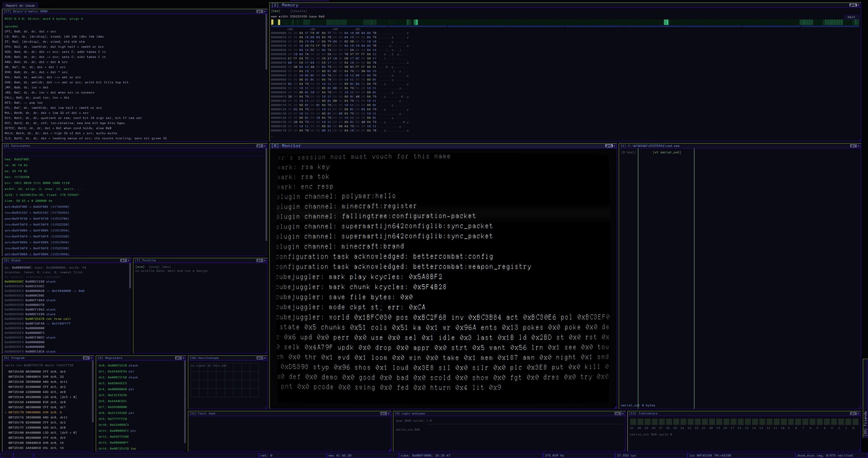The image size is (868, 458).
Task: Pin the Registers panel
Action: [178, 358]
